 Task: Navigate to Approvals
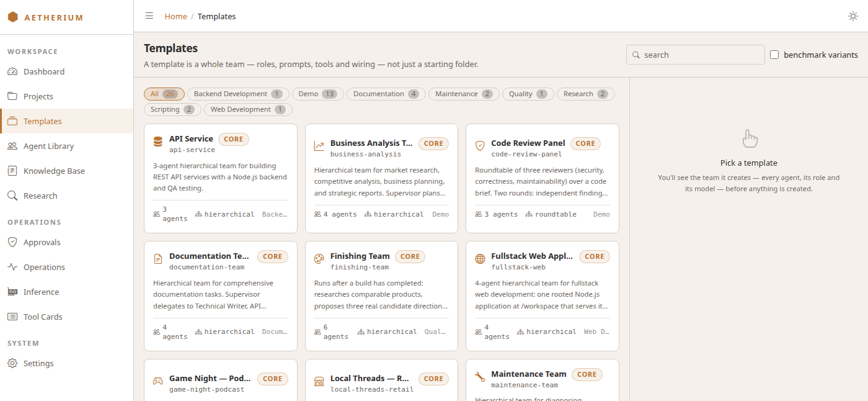pos(67,242)
